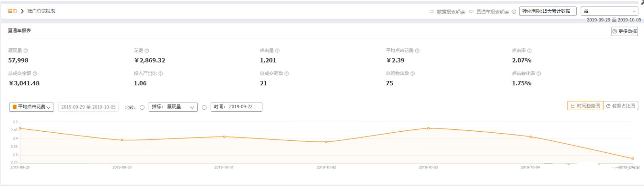
Task: Select the compare-by-时间 radio button
Action: pyautogui.click(x=204, y=107)
